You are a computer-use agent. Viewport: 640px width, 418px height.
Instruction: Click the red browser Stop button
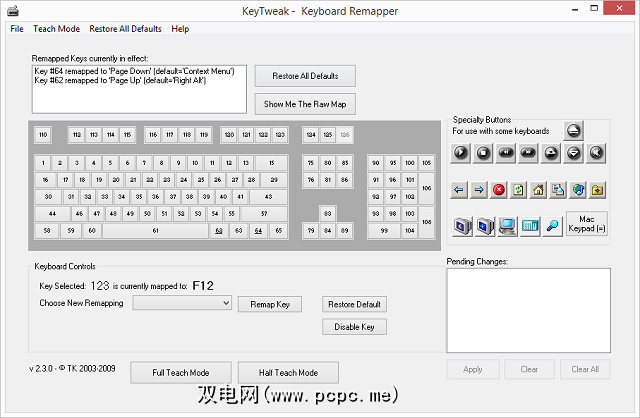click(498, 189)
